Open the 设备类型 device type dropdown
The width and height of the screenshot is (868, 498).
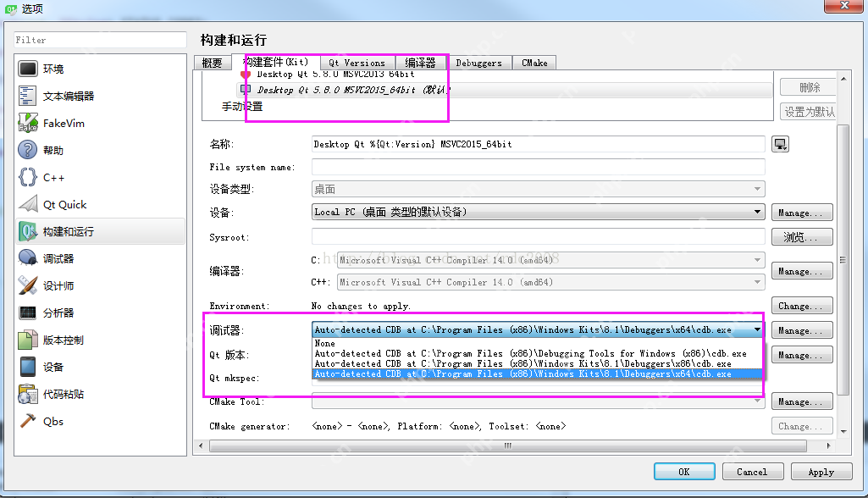[538, 190]
